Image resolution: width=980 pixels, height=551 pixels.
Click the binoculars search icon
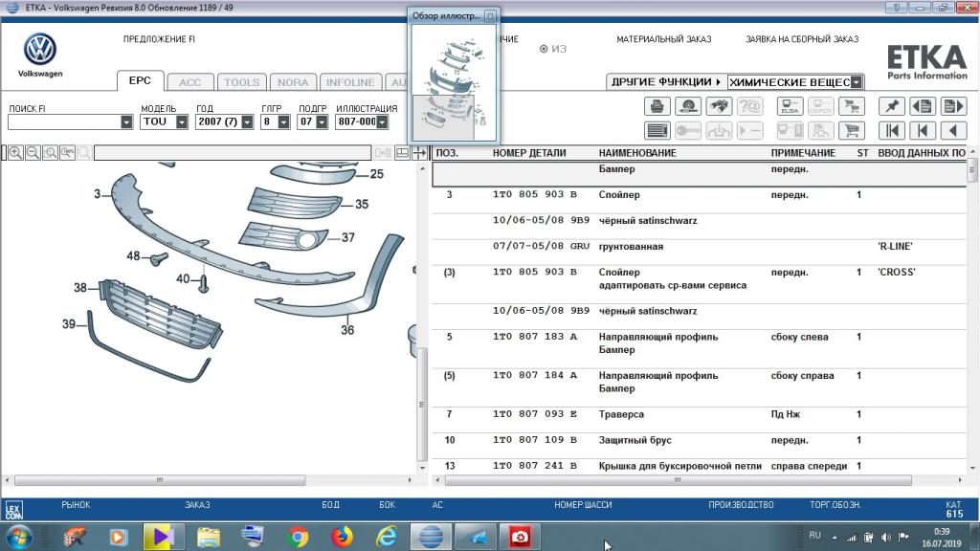coord(719,106)
